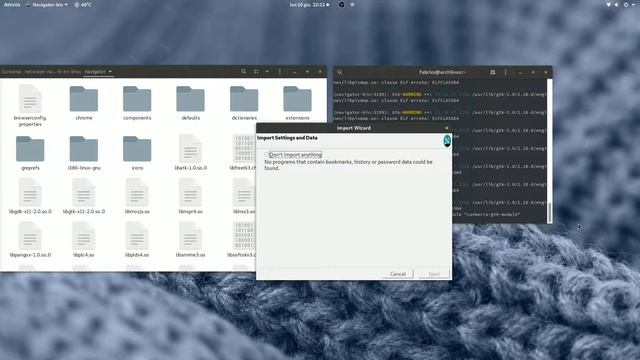Screen dimensions: 640x360
Task: Select the i386-linux-gnu folder icon
Action: click(84, 149)
